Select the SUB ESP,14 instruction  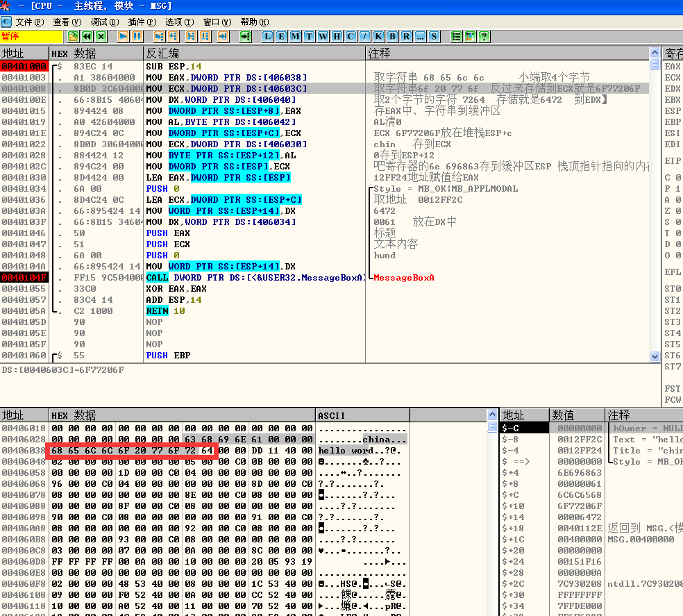coord(174,66)
